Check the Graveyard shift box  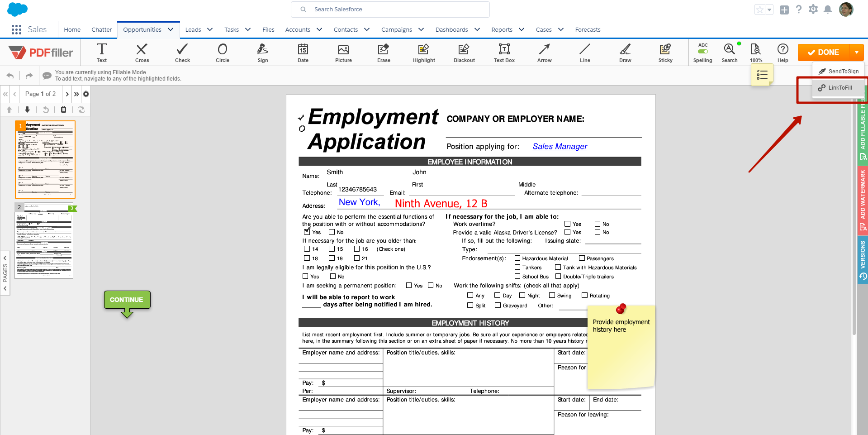(x=498, y=305)
